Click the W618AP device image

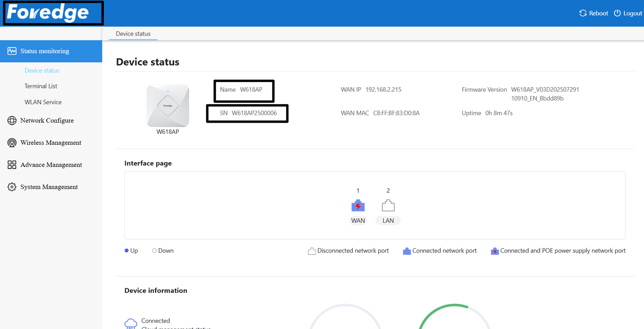pyautogui.click(x=168, y=106)
